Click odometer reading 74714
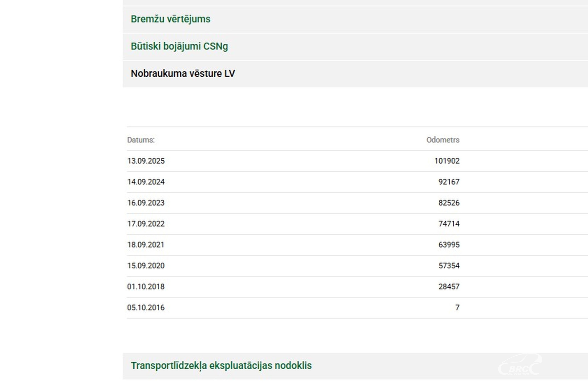 [x=449, y=224]
